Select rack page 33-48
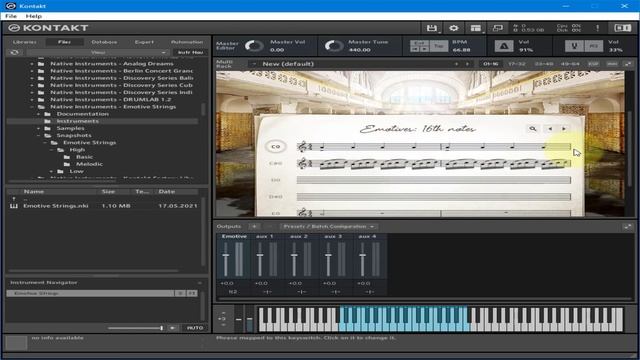This screenshot has height=360, width=640. coord(544,64)
